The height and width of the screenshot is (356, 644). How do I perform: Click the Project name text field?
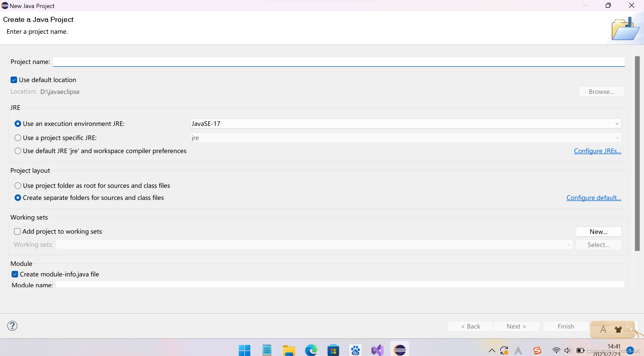[339, 62]
